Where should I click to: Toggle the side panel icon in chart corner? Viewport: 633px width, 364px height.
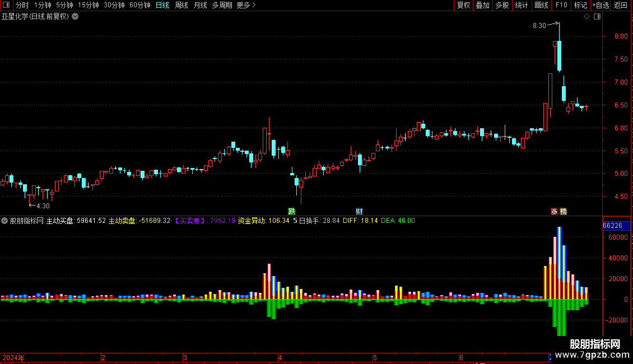(x=597, y=17)
